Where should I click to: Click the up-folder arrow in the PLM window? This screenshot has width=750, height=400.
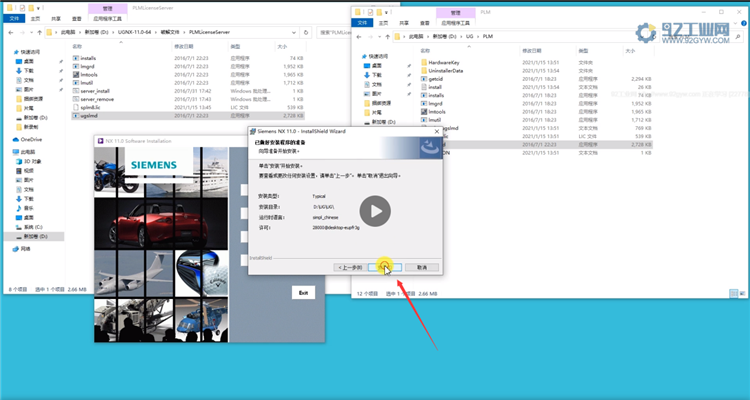387,36
